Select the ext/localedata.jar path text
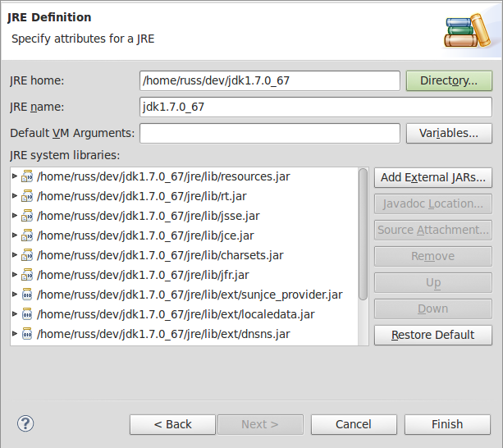 pyautogui.click(x=176, y=314)
